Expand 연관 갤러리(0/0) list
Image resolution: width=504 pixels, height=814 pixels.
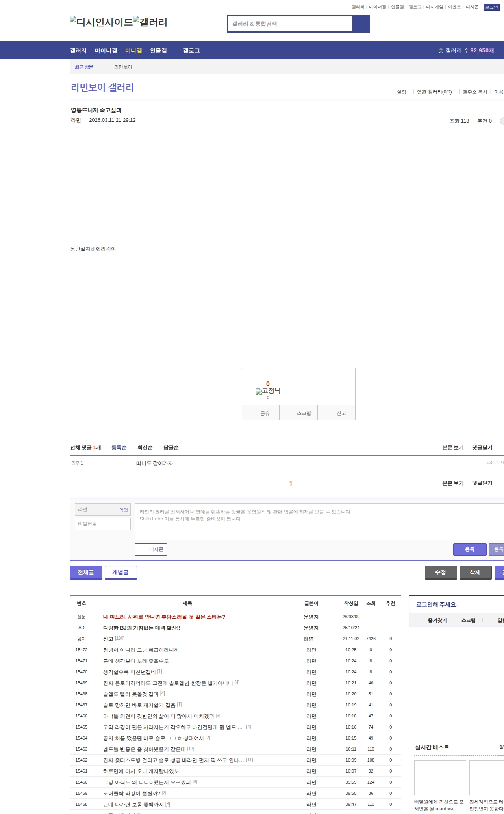pos(434,92)
